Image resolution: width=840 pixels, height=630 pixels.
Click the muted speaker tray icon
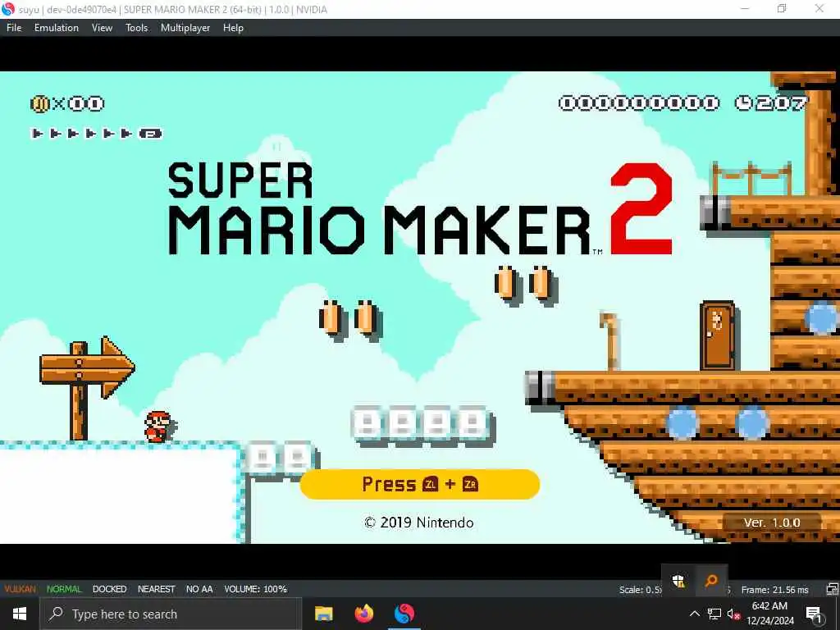tap(733, 614)
